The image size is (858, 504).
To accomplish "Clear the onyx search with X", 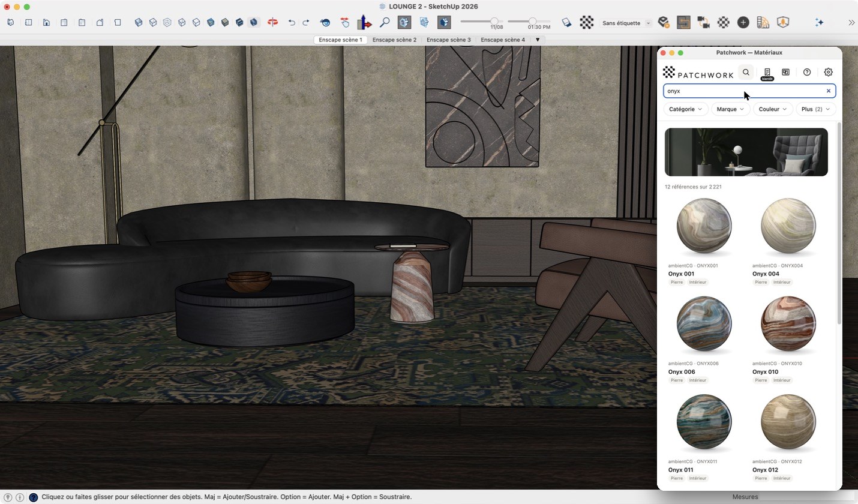I will pyautogui.click(x=829, y=91).
